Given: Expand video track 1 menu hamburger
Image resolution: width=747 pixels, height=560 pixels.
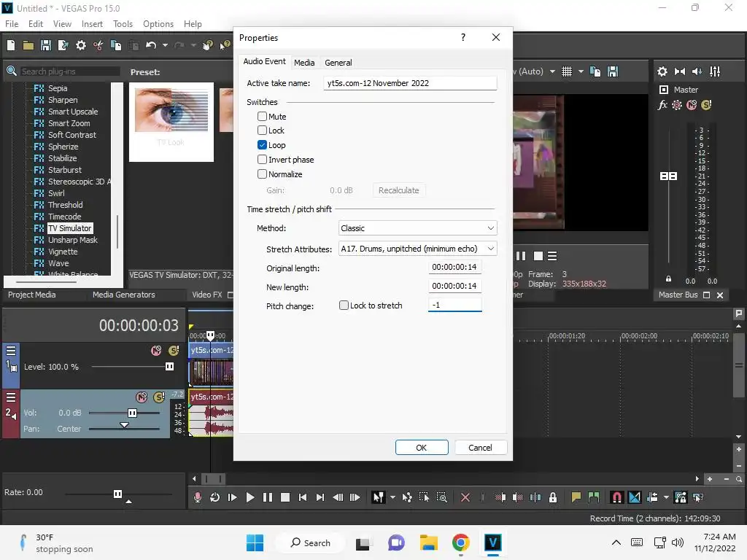Looking at the screenshot, I should [x=10, y=351].
